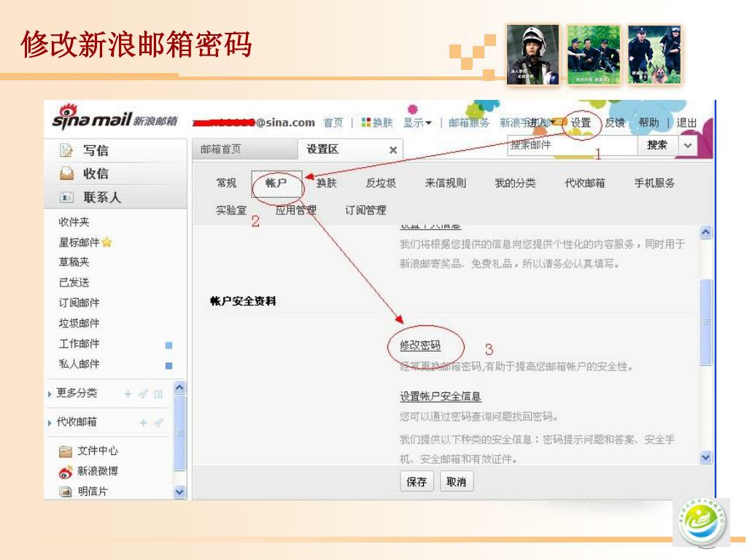Screen dimensions: 747x560
Task: Expand the 更多分类 section triangle
Action: pyautogui.click(x=50, y=394)
